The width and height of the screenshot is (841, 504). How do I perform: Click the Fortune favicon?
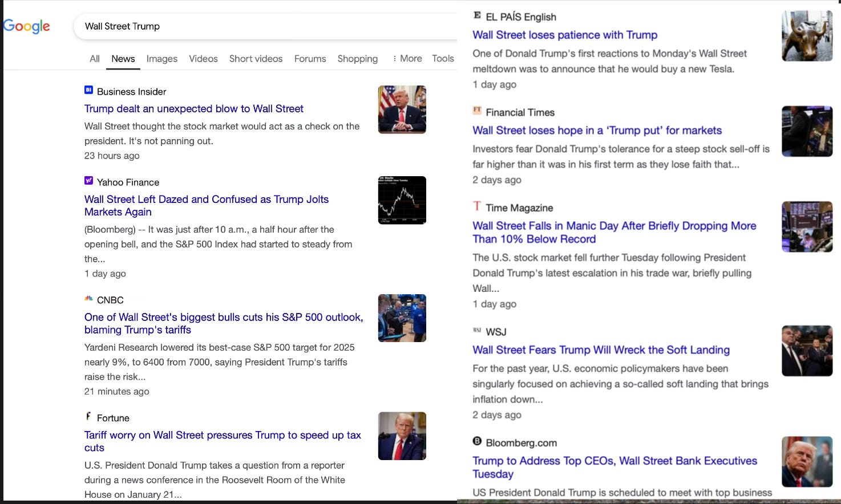[x=88, y=416]
